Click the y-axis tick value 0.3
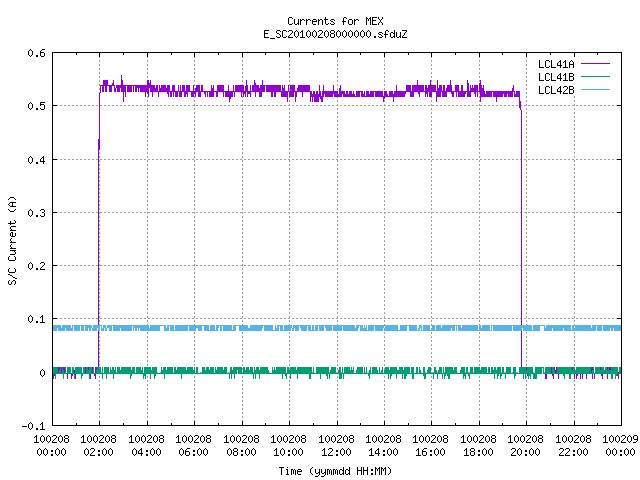The height and width of the screenshot is (480, 640). click(36, 213)
